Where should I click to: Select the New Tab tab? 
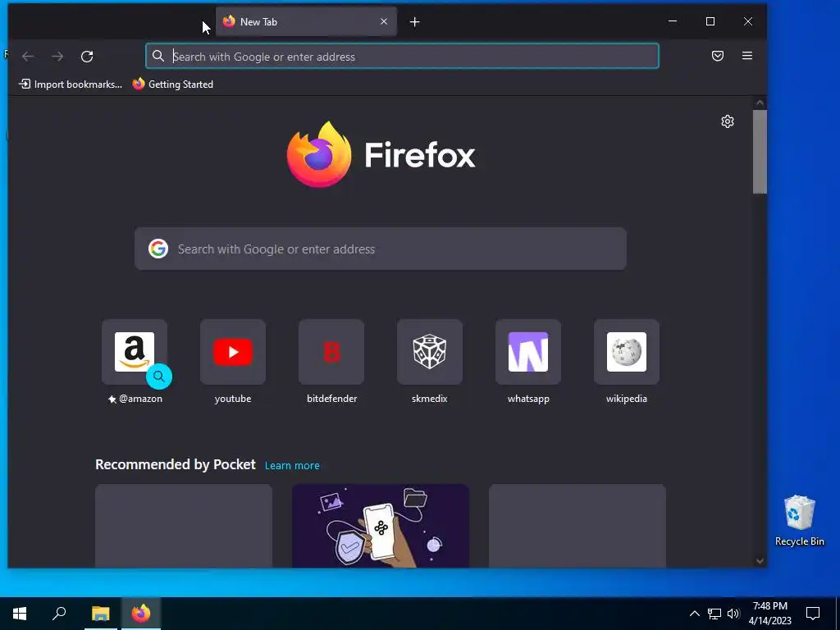coord(307,21)
